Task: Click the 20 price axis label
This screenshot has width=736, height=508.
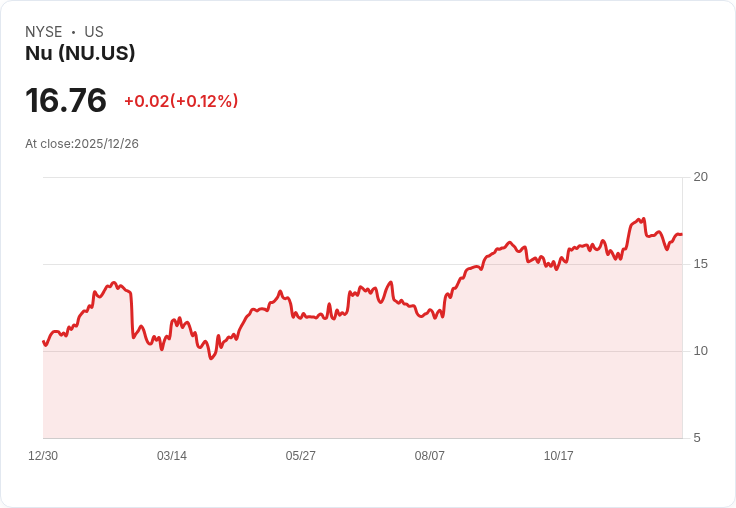Action: click(701, 177)
